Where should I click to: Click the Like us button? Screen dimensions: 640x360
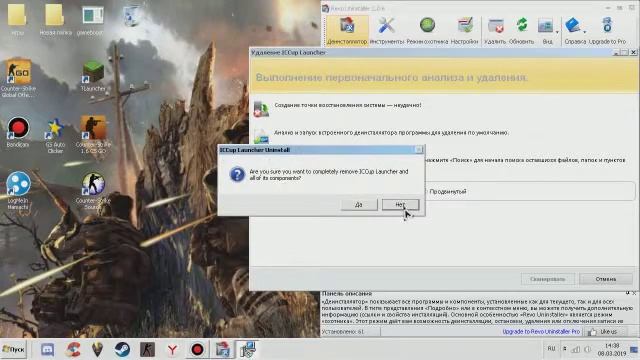tap(604, 332)
